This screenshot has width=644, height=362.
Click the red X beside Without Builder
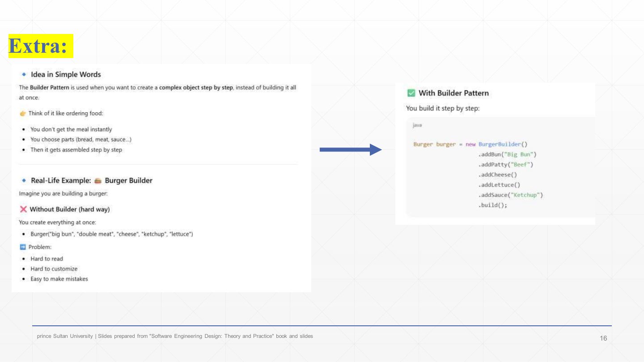(x=23, y=209)
